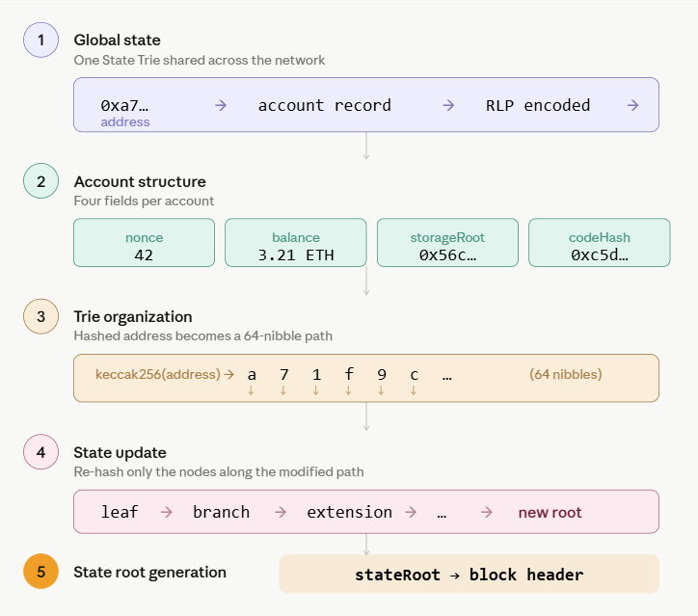Click the "0xa7…" address value
The image size is (698, 616).
pyautogui.click(x=124, y=105)
